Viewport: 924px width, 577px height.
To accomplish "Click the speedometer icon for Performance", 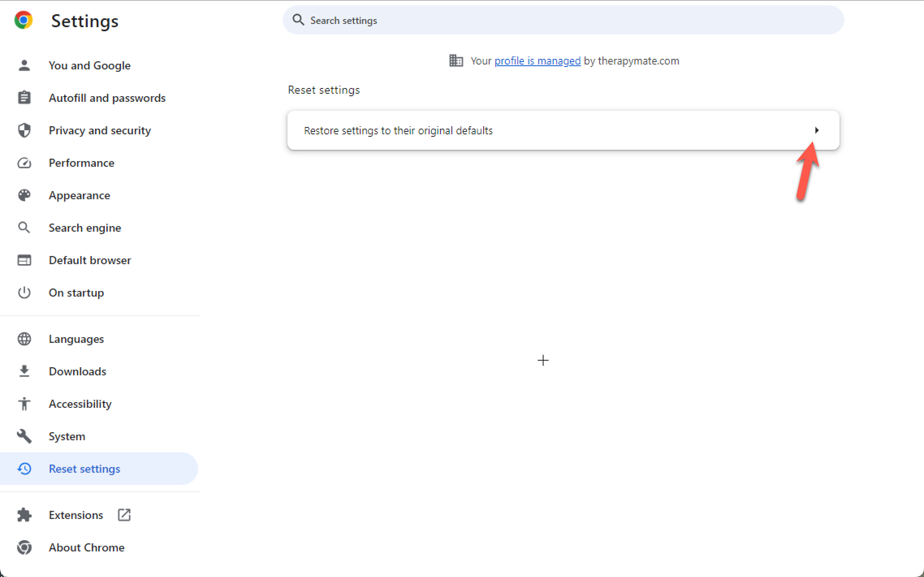I will tap(24, 163).
